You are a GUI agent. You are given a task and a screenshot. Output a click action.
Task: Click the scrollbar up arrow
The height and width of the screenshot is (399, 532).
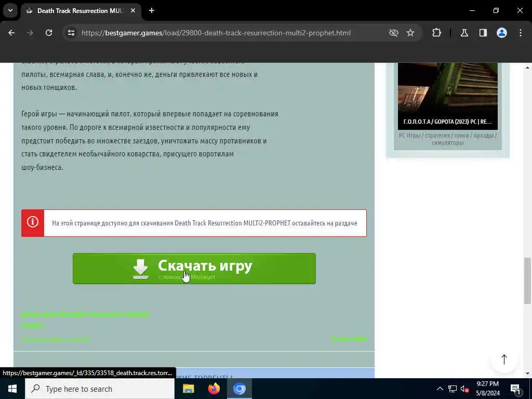click(527, 67)
